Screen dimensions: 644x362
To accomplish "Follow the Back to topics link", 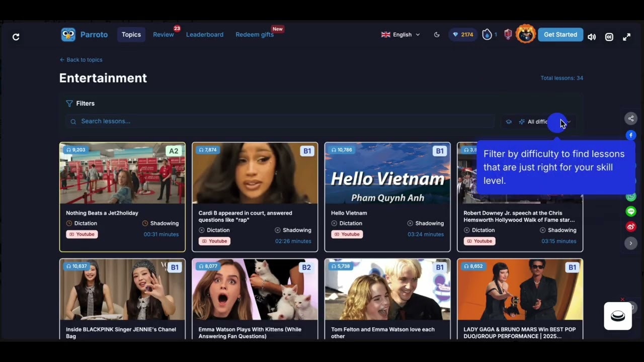I will (x=81, y=60).
